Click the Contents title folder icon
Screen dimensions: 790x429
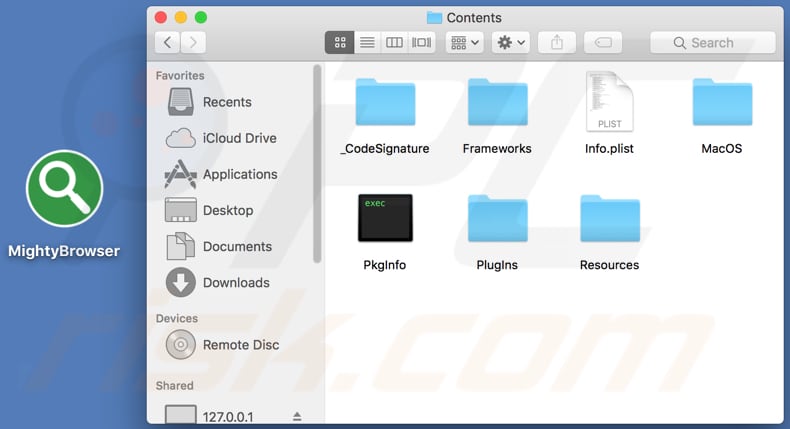tap(434, 18)
